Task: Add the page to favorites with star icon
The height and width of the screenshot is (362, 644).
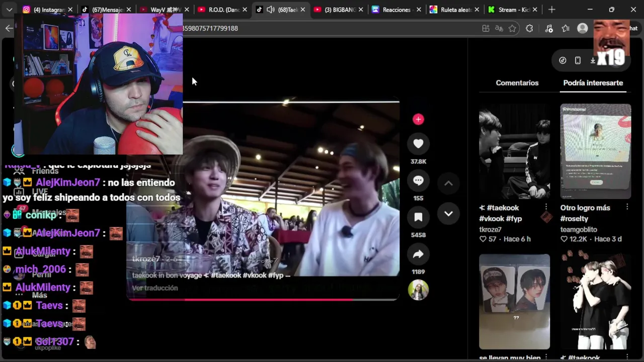Action: click(x=512, y=29)
